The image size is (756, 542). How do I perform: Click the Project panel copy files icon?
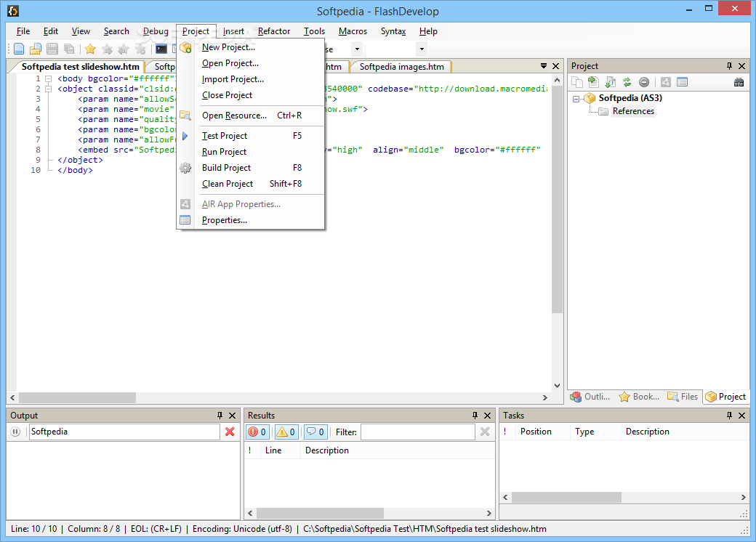(576, 82)
